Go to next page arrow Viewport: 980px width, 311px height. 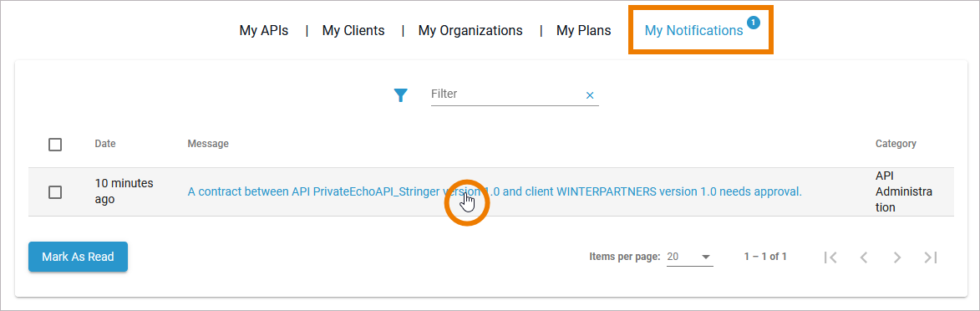click(x=897, y=257)
